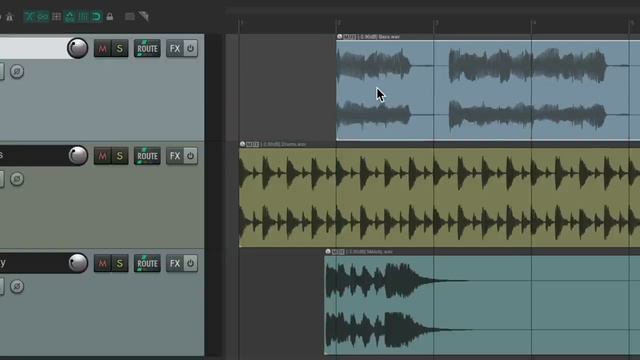Open the FX chain of the Bass.wav track
The height and width of the screenshot is (360, 640).
[175, 49]
